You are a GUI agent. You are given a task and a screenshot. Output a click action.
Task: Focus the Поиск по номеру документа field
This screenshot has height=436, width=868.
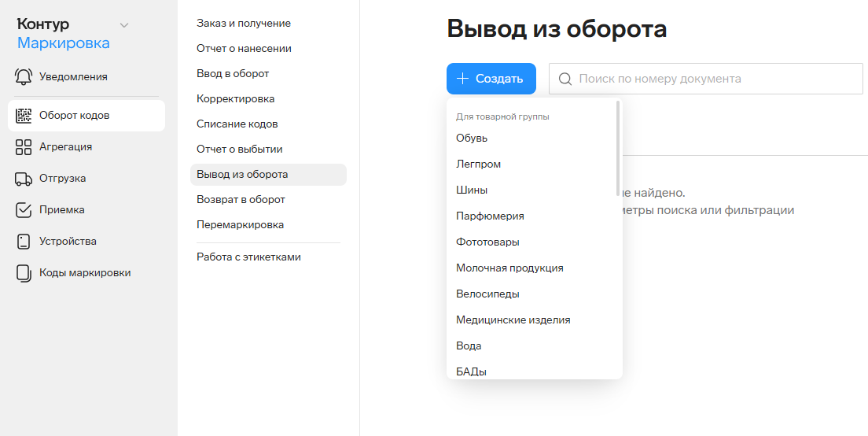point(706,79)
